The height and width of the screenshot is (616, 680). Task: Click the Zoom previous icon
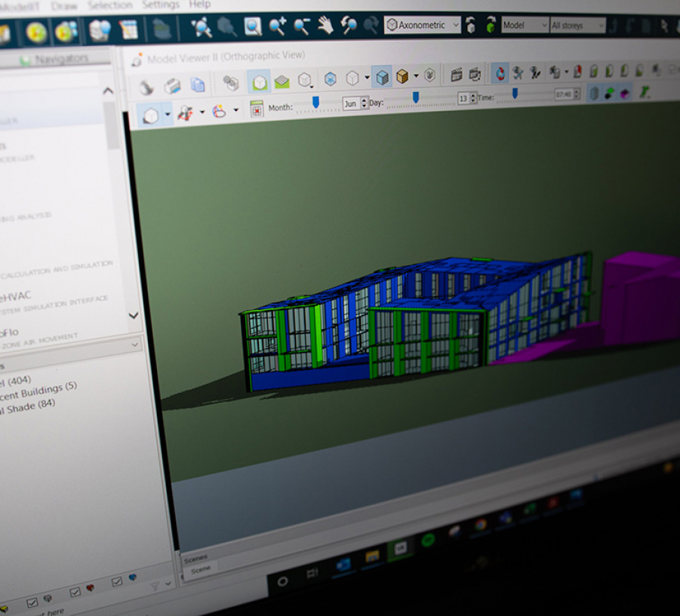coord(349,25)
